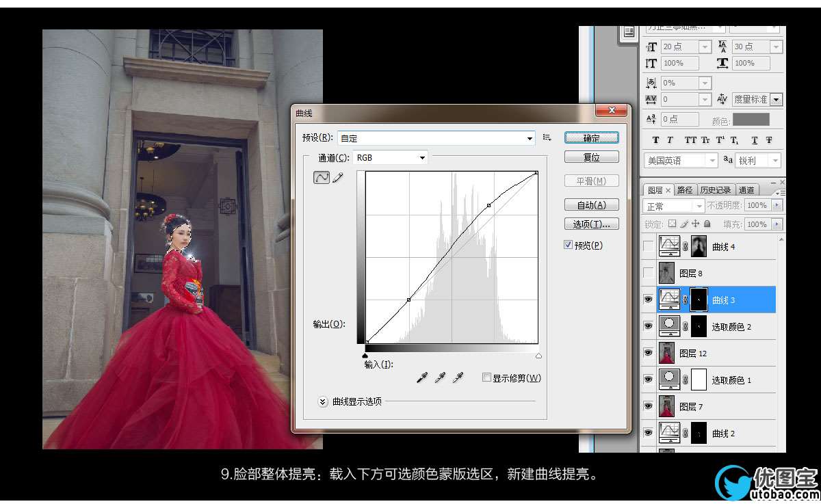The height and width of the screenshot is (504, 821).
Task: Click the 自动 auto button
Action: pos(592,204)
